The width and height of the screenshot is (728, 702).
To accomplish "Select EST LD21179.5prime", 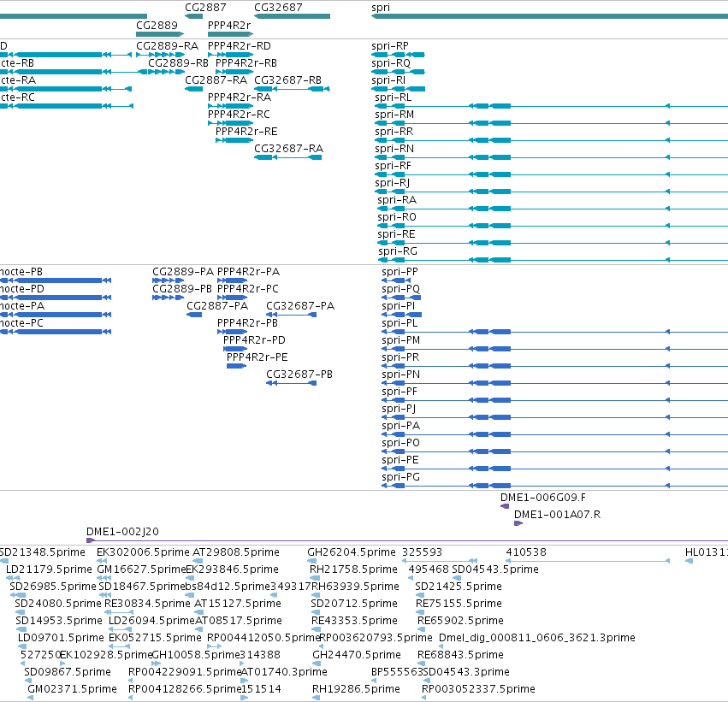I will click(x=49, y=570).
